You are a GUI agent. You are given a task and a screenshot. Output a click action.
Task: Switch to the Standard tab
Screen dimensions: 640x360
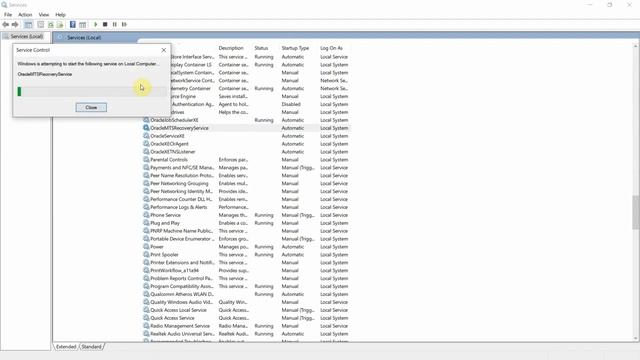(x=91, y=347)
